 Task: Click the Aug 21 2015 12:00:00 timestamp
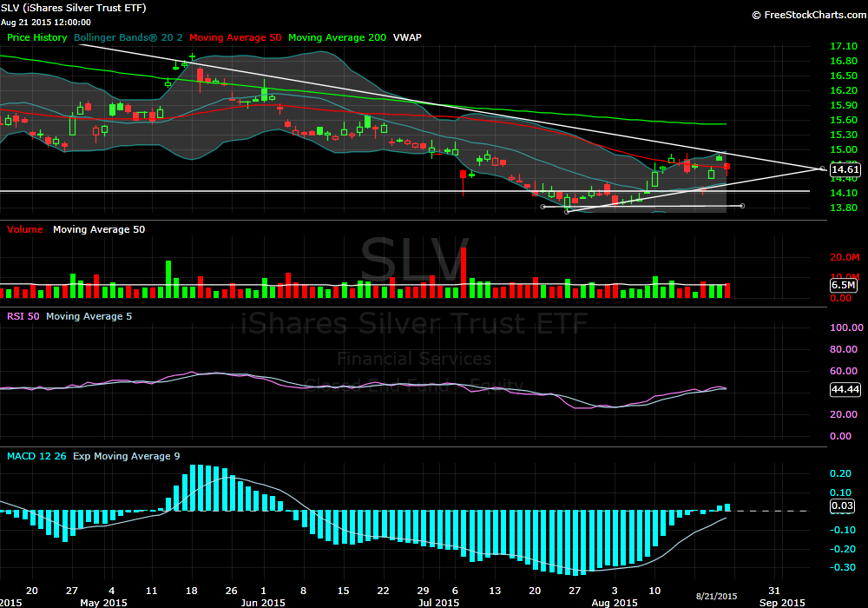tap(46, 23)
